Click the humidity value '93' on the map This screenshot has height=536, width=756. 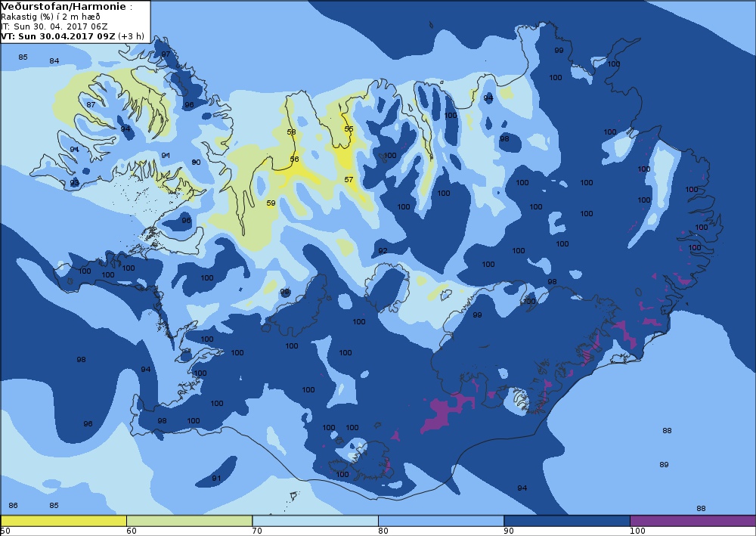click(x=75, y=183)
